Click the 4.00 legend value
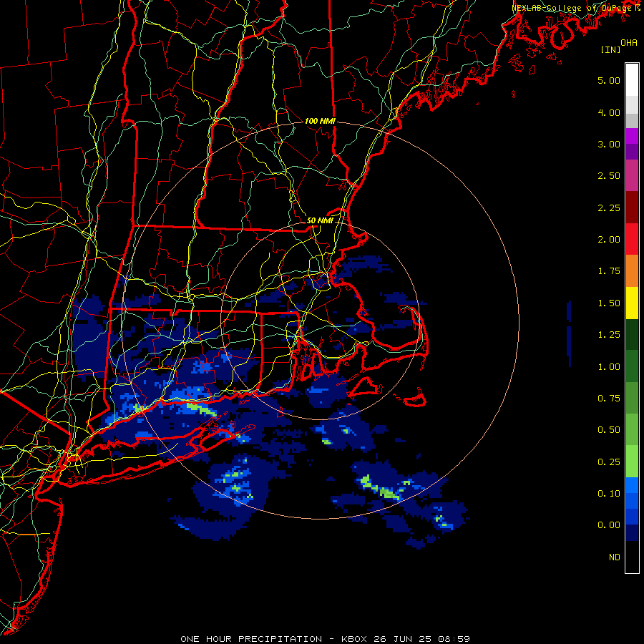644x644 pixels. 609,112
